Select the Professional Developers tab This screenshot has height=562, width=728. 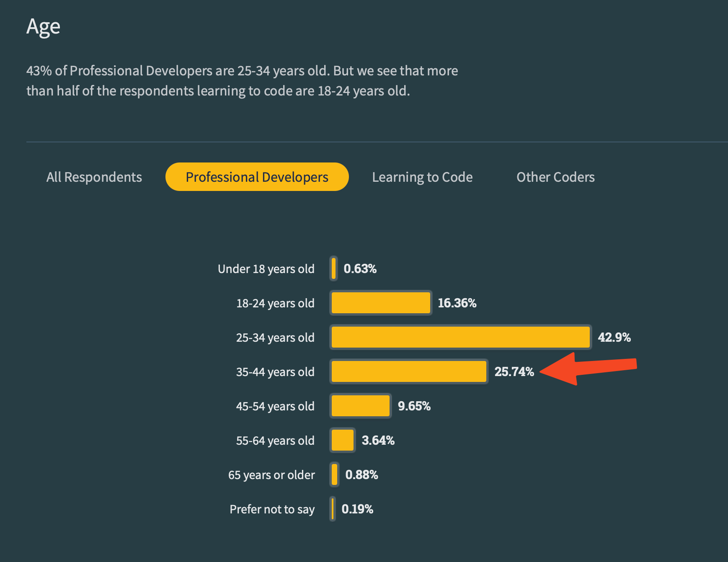tap(257, 177)
